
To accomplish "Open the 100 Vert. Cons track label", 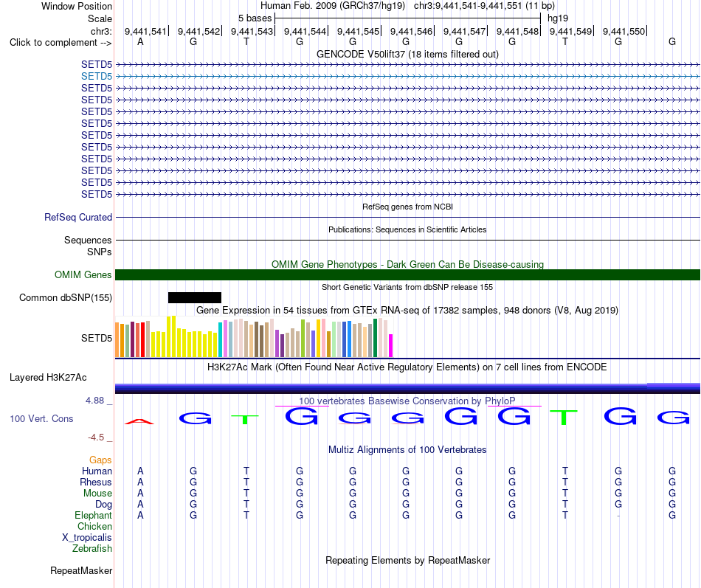I will (x=41, y=418).
